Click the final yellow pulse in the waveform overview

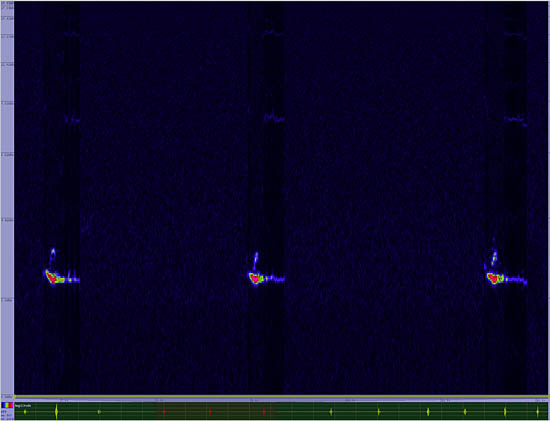click(537, 412)
